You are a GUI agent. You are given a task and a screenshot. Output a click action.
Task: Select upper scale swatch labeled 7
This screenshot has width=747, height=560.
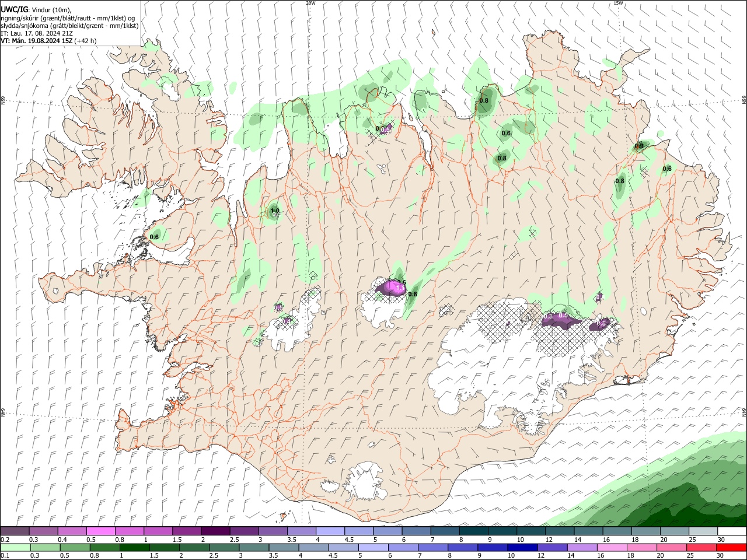point(444,531)
